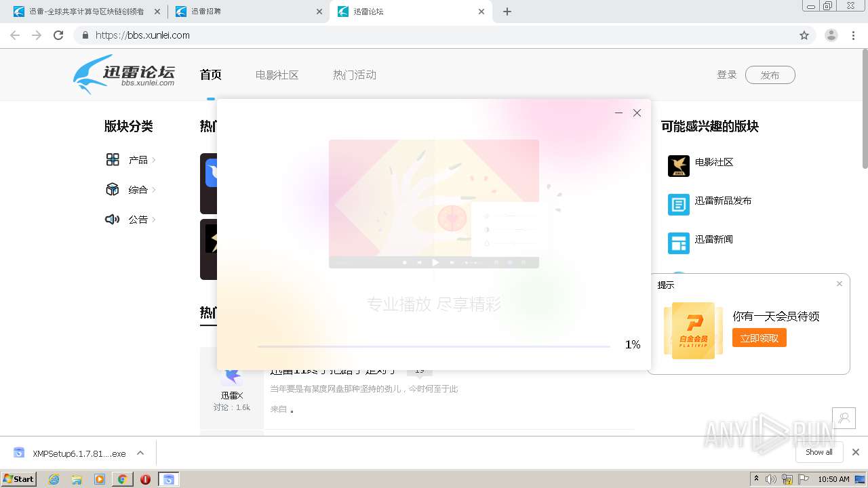Go back to the previous page
868x488 pixels.
click(x=15, y=35)
